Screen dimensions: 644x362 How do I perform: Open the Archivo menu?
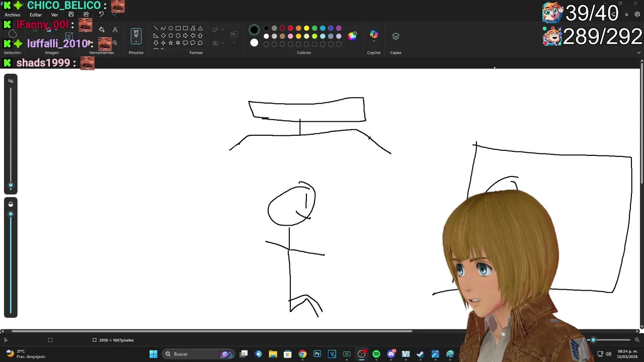(12, 15)
